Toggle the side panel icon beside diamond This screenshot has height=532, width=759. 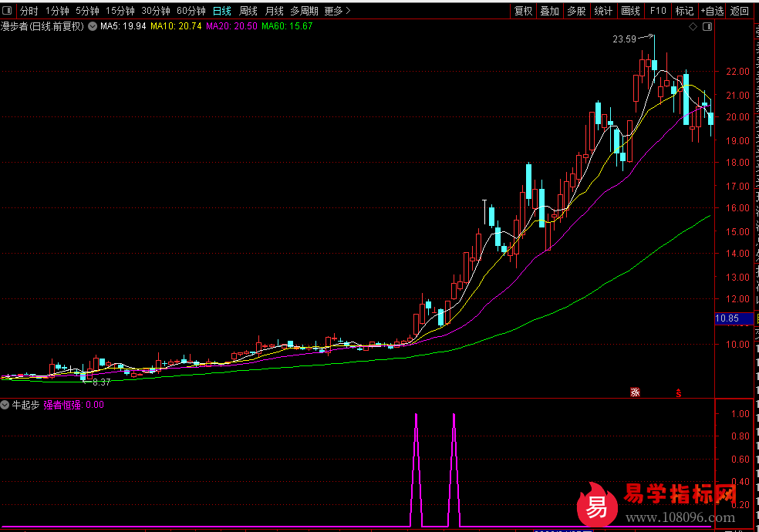[707, 26]
